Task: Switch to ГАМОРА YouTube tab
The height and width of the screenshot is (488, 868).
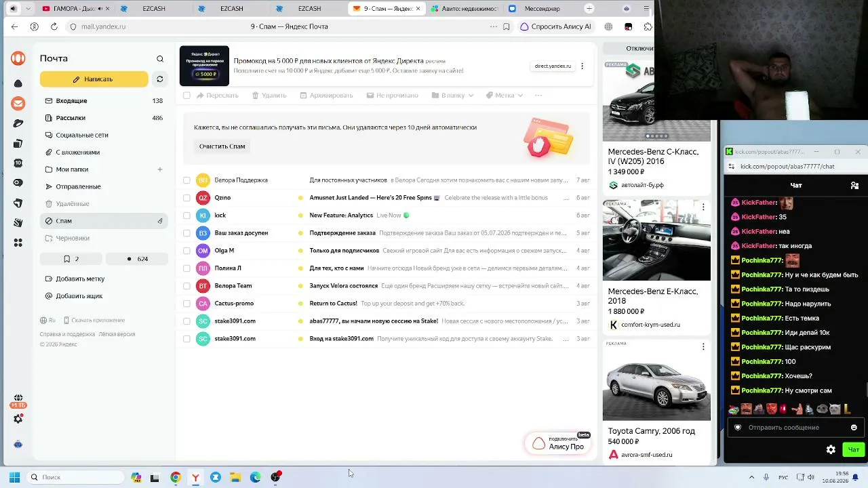Action: [75, 9]
